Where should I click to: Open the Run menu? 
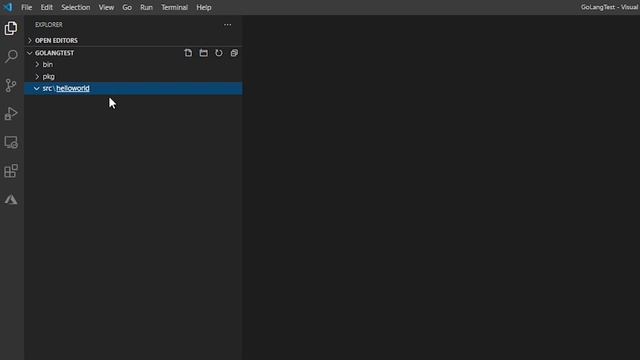146,7
